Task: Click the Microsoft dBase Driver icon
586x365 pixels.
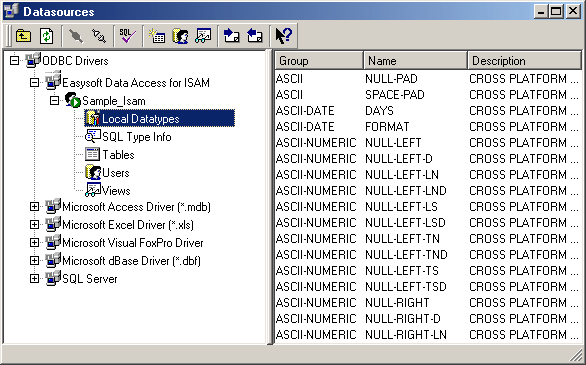Action: tap(53, 260)
